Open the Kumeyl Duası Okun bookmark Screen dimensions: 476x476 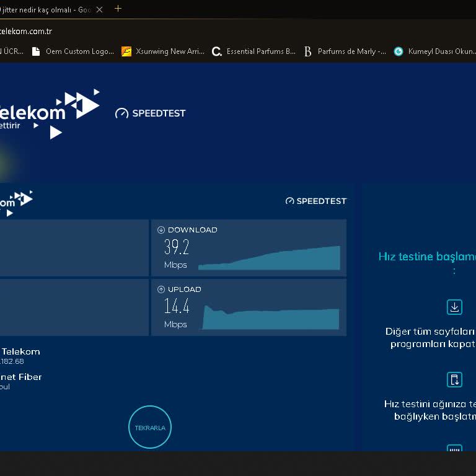(x=434, y=51)
